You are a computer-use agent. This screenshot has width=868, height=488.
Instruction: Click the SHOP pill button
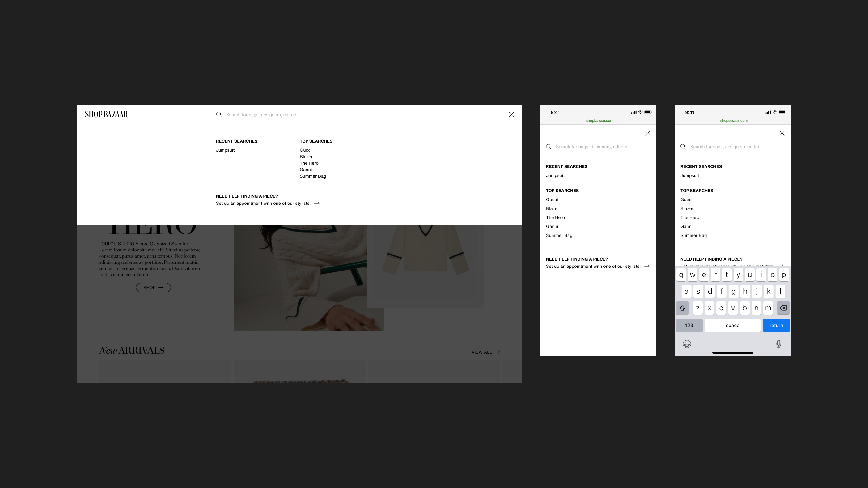tap(153, 288)
